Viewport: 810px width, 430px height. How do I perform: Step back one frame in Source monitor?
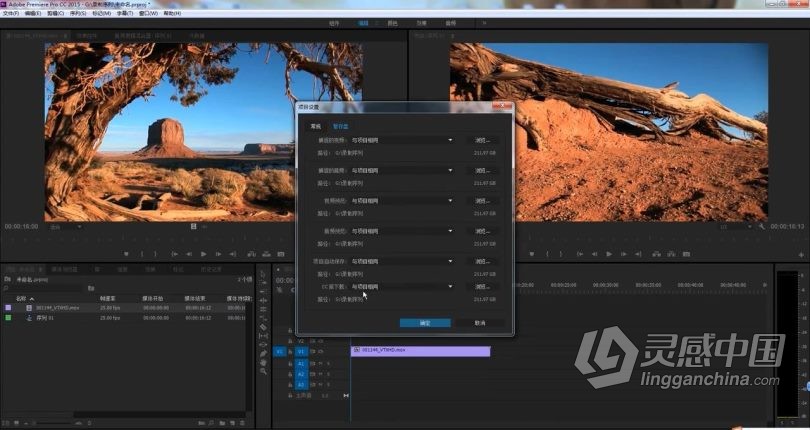(189, 254)
